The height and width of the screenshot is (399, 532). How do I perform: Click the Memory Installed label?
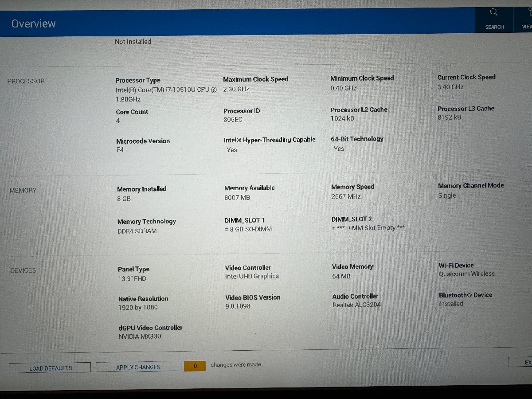coord(142,189)
